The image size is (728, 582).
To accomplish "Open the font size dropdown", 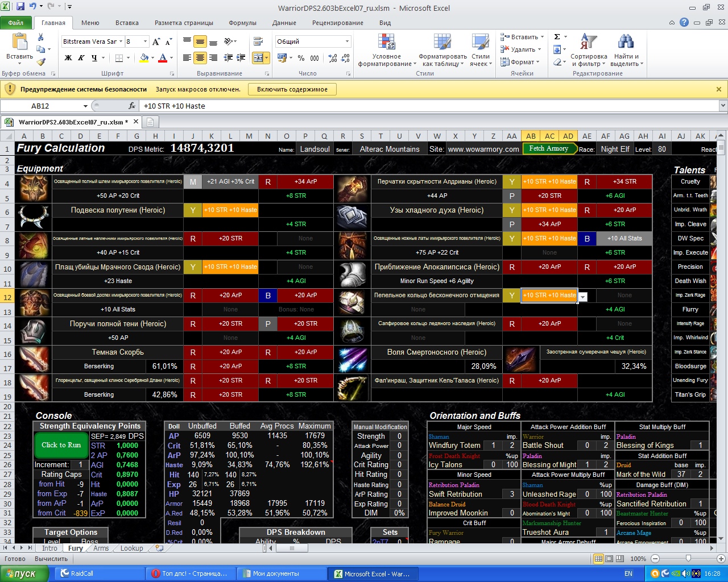I will pos(146,41).
